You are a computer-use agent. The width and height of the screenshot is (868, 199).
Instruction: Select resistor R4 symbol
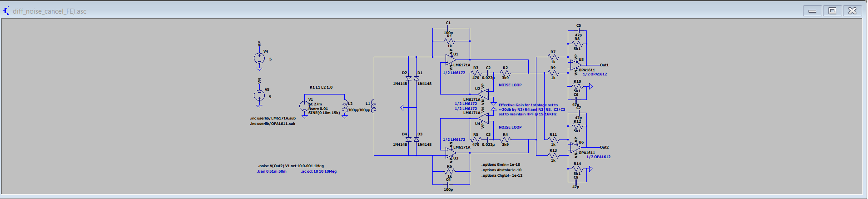pyautogui.click(x=505, y=139)
